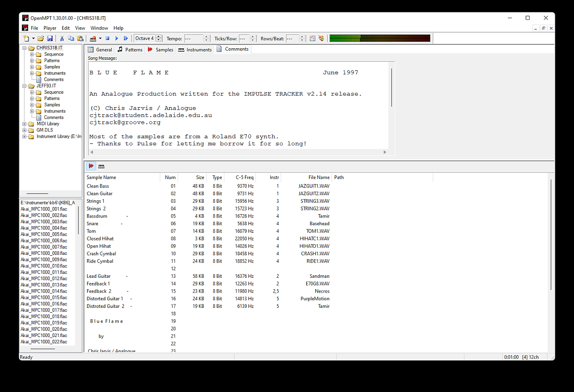Click the OpenMPT document icon left of File

click(x=25, y=28)
